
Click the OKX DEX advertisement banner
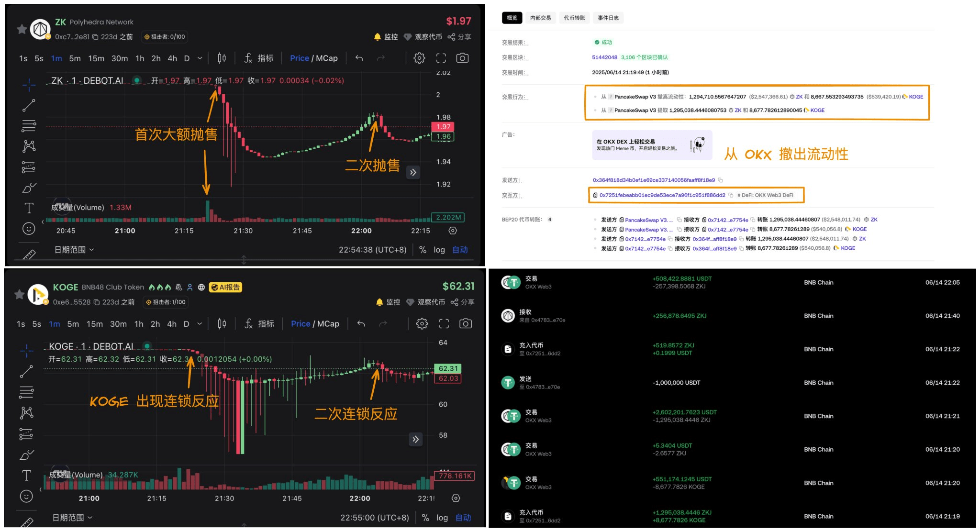click(x=652, y=145)
